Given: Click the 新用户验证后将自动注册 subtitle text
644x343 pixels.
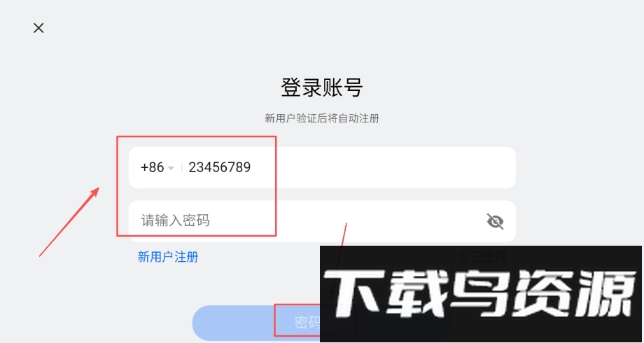Looking at the screenshot, I should coord(322,119).
